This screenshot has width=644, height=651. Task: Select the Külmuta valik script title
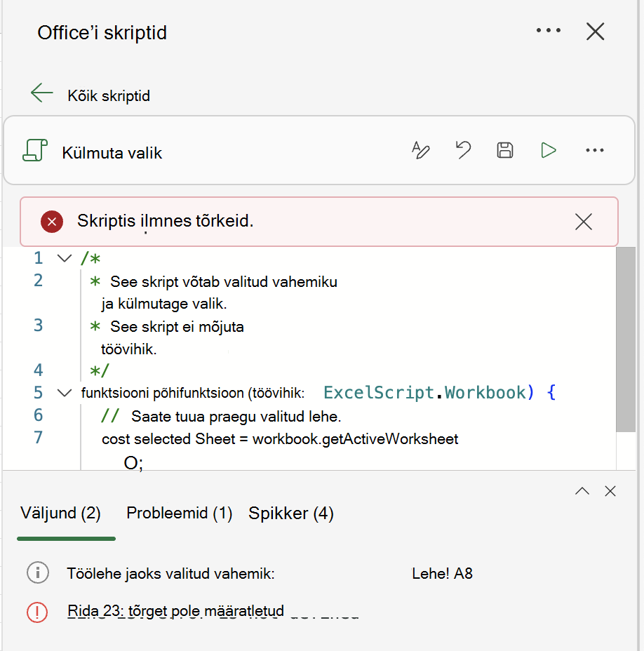pyautogui.click(x=112, y=153)
